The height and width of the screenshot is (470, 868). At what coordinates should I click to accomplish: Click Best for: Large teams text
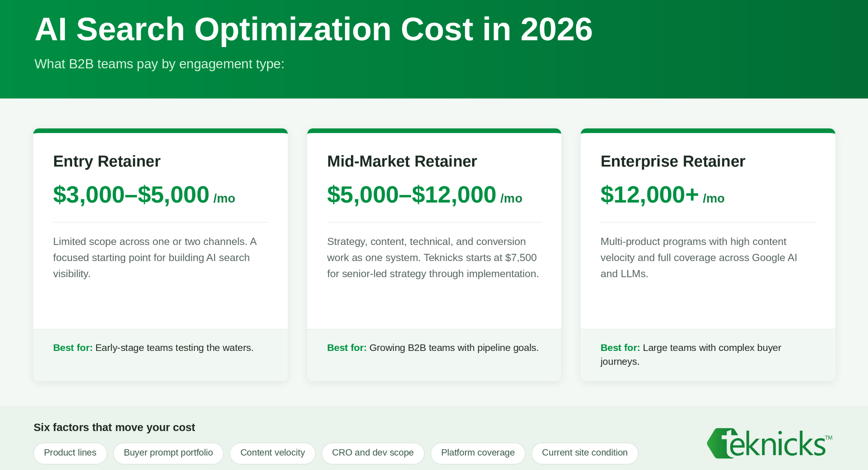(691, 354)
